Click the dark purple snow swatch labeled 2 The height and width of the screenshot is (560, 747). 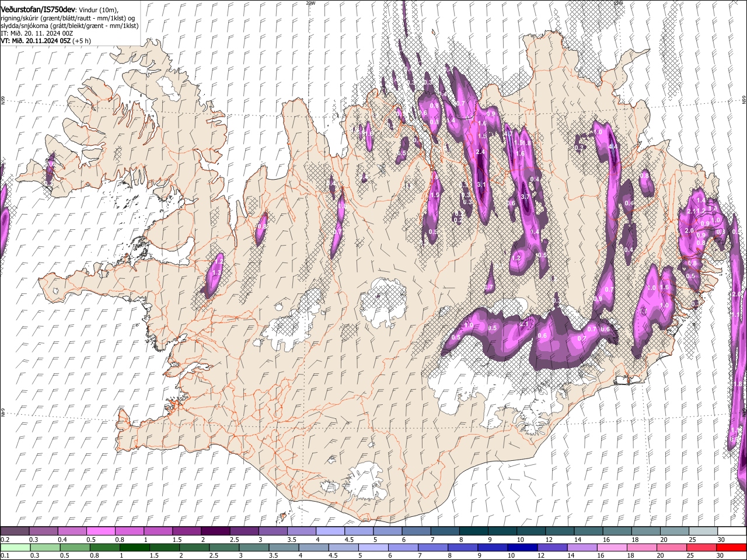(x=215, y=531)
